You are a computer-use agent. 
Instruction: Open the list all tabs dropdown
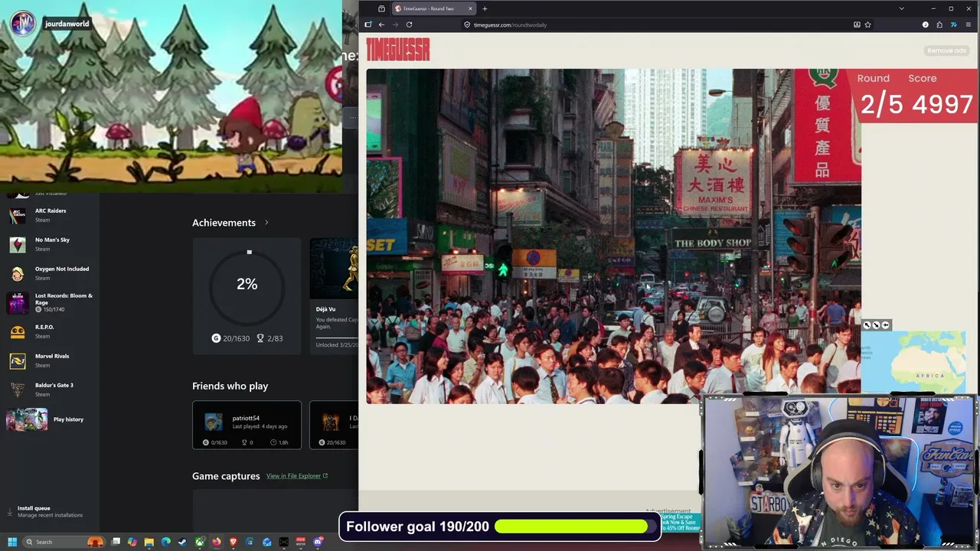pos(901,8)
